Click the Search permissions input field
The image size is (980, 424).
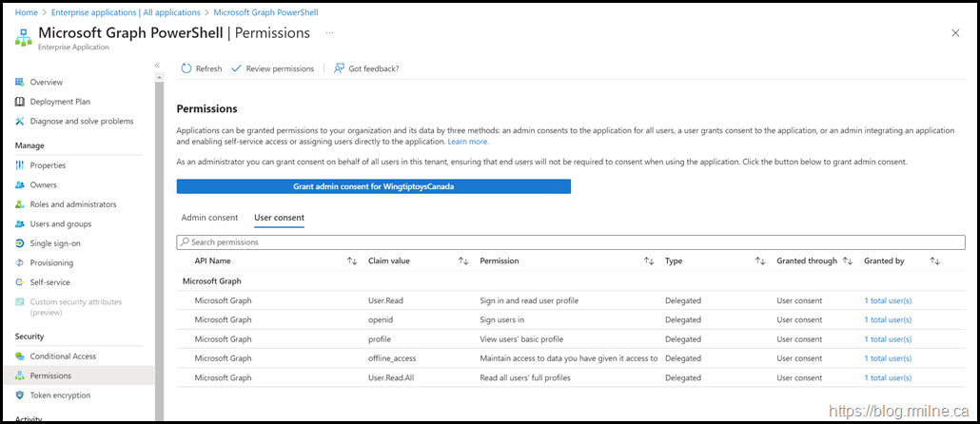[571, 242]
